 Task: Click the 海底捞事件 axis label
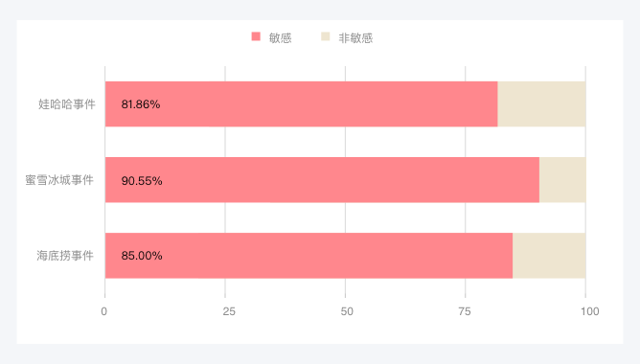pos(65,256)
